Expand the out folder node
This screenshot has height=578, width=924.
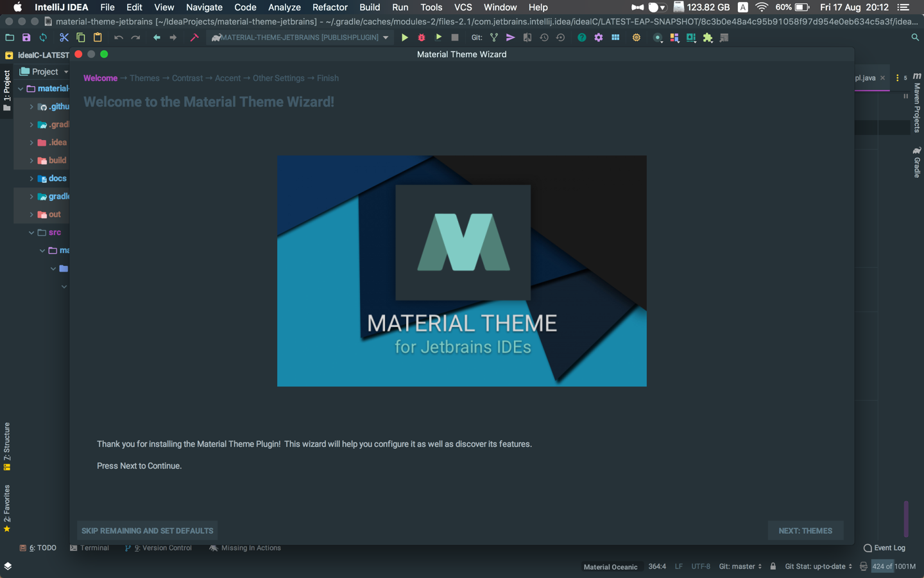point(31,215)
